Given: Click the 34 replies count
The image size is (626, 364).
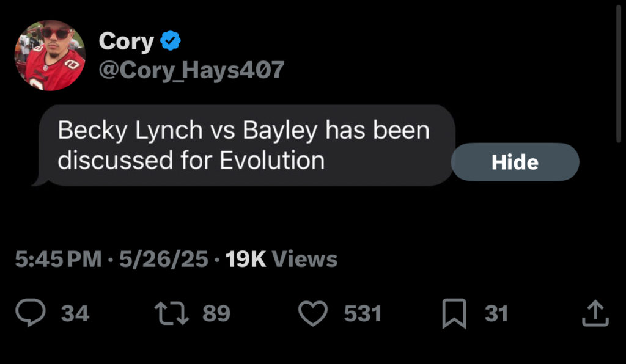Looking at the screenshot, I should click(x=76, y=314).
